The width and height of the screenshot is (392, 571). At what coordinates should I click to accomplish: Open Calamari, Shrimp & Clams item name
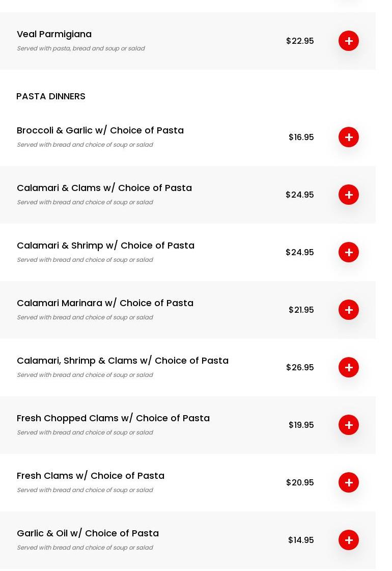123,361
